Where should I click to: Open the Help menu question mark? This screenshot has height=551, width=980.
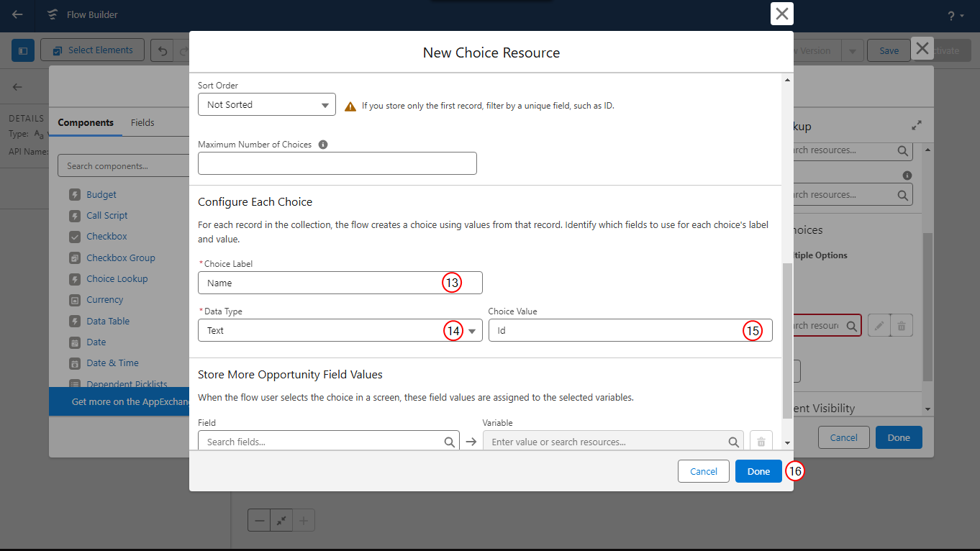(x=956, y=15)
